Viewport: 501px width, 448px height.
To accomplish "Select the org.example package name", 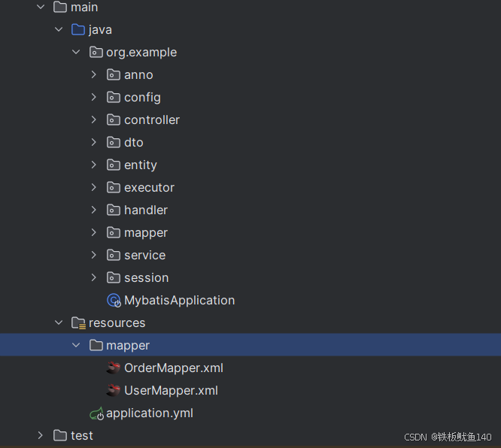I will click(x=141, y=53).
